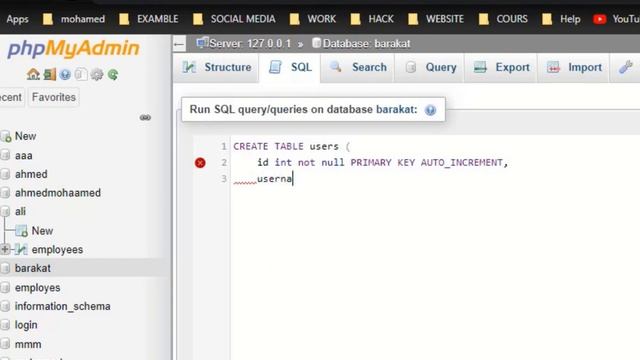Open phpMyAdmin home icon
640x360 pixels.
click(33, 74)
